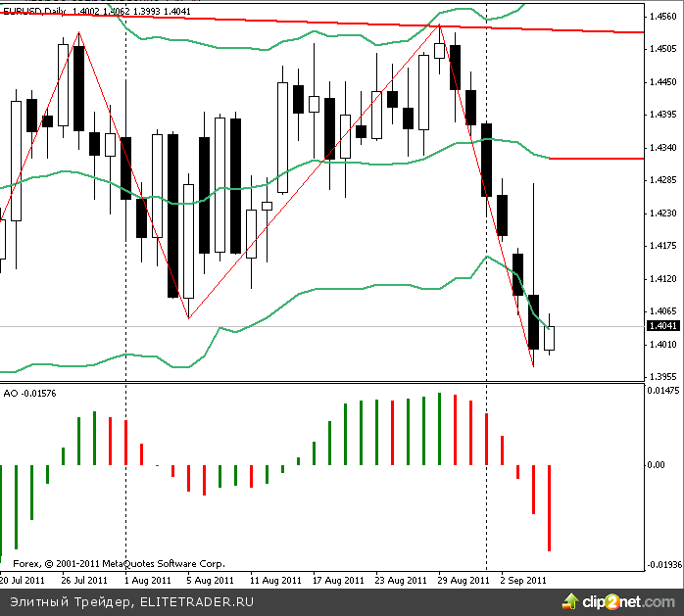Click the 0.01475 AO scale label
The image size is (684, 616).
(x=661, y=391)
